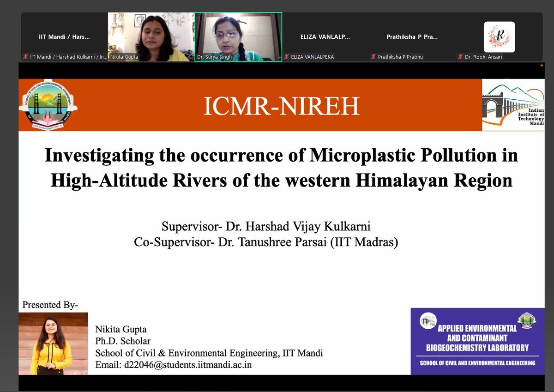Image resolution: width=554 pixels, height=392 pixels.
Task: Click 'Nikita Gupta' name on the slide
Action: [121, 329]
